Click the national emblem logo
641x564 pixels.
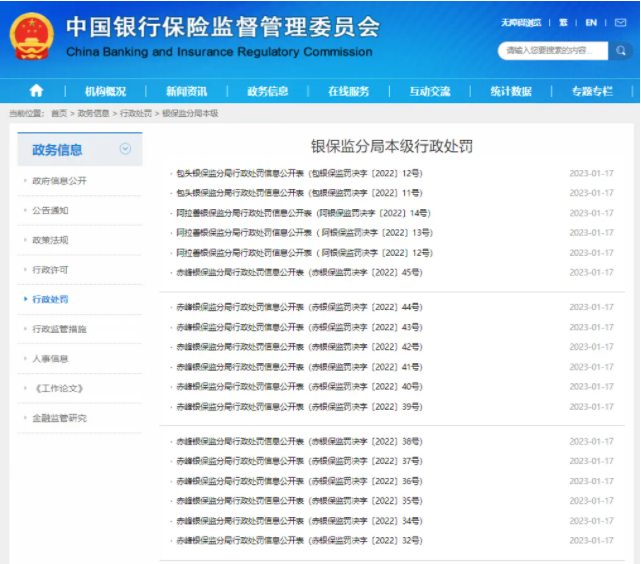click(x=31, y=36)
